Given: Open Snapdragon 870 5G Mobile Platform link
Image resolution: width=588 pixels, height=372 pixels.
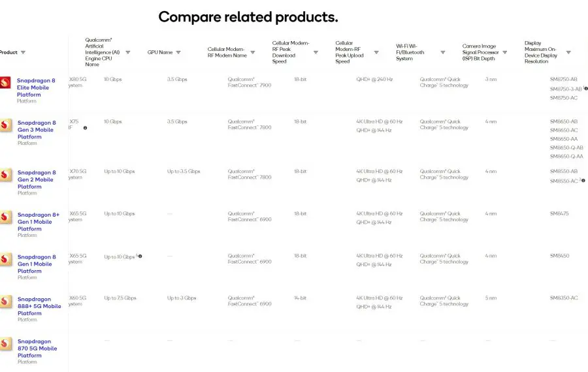Looking at the screenshot, I should point(37,349).
